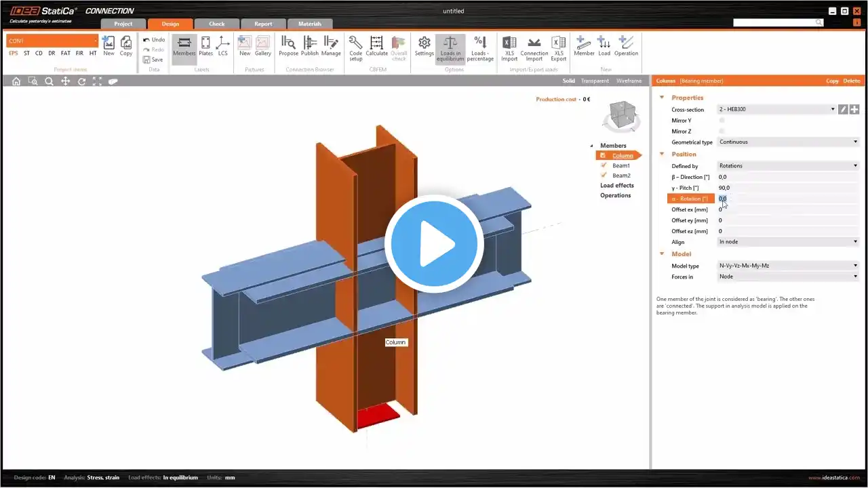Add a new Load

click(x=604, y=45)
